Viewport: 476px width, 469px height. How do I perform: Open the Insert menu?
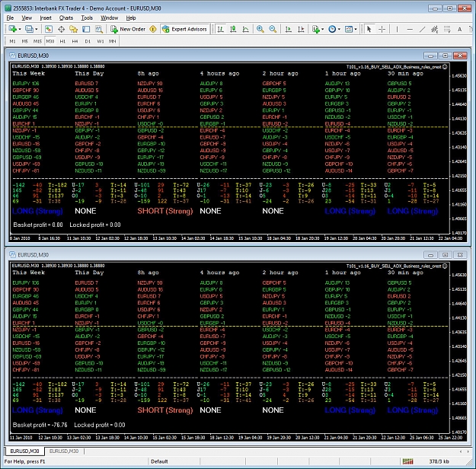46,18
